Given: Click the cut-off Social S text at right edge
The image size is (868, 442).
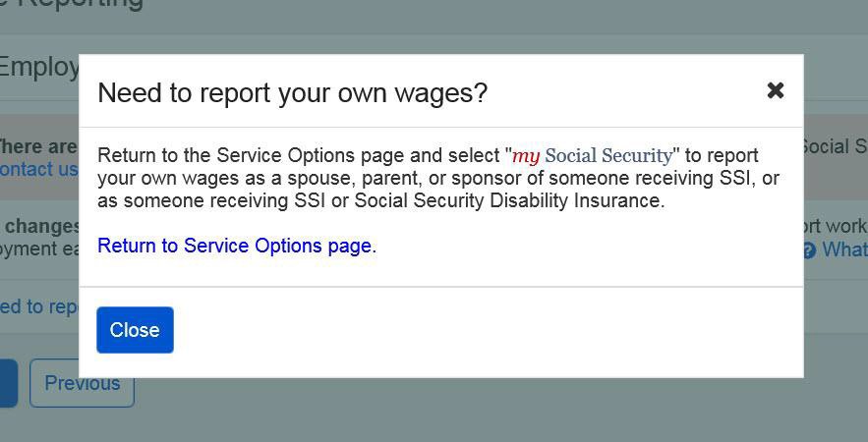Looking at the screenshot, I should click(x=835, y=146).
